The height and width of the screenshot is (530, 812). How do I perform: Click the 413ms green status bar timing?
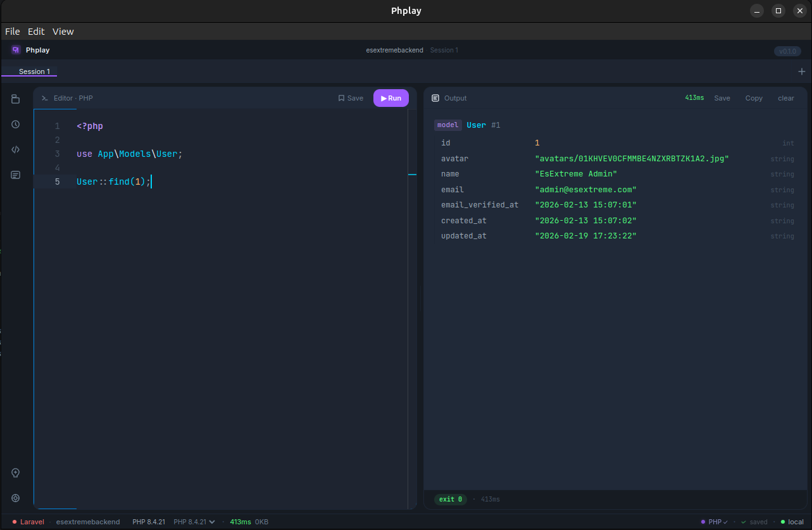tap(240, 522)
